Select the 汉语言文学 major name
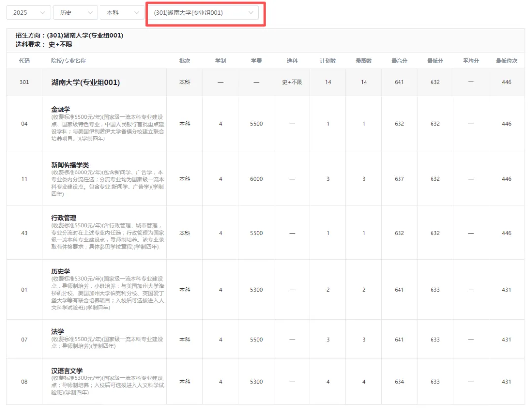 (x=67, y=370)
